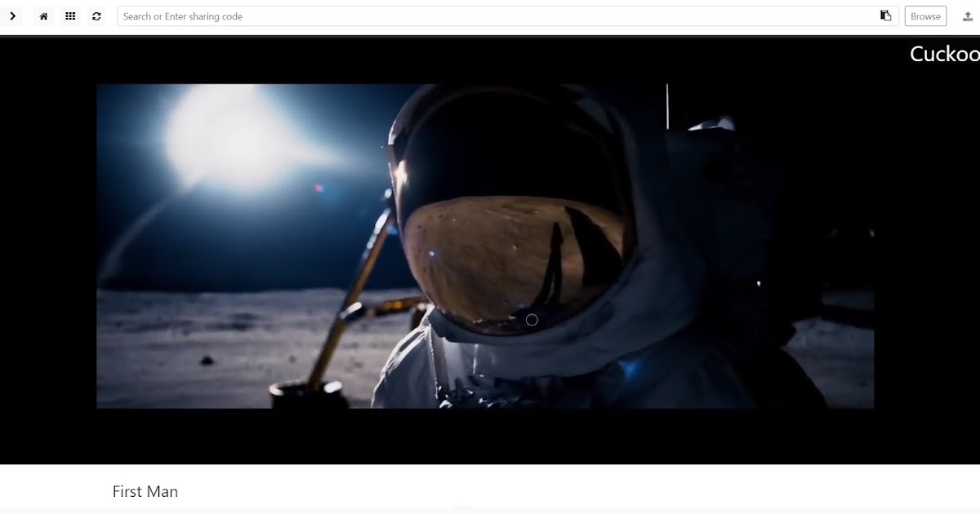Click the refresh icon to reload content

[96, 16]
